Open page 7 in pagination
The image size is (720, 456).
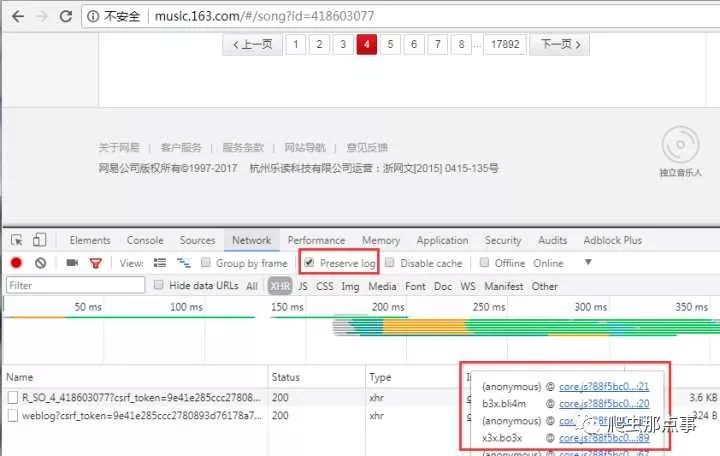438,45
